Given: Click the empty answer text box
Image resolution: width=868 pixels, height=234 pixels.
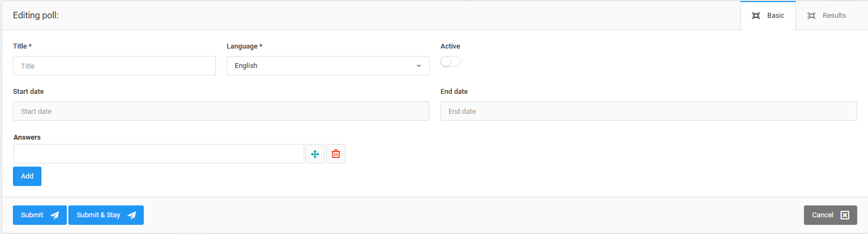Looking at the screenshot, I should point(158,154).
